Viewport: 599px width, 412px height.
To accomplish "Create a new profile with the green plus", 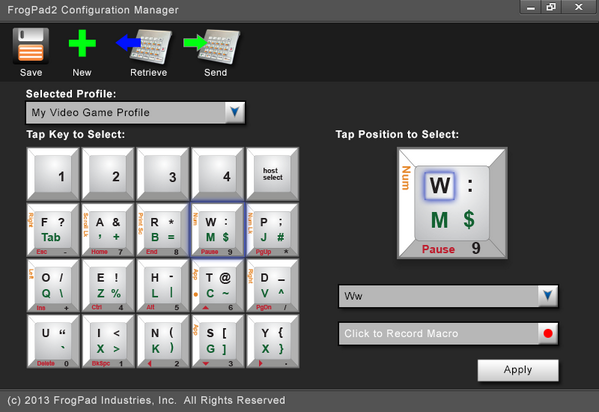I will (82, 43).
